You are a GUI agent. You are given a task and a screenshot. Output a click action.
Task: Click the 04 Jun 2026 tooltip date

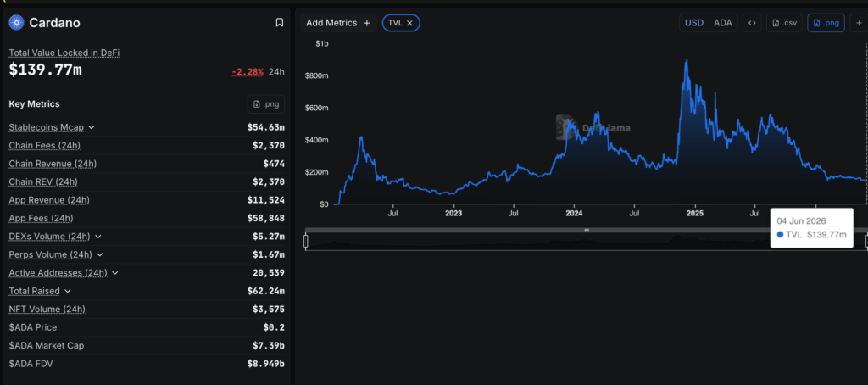pyautogui.click(x=802, y=221)
